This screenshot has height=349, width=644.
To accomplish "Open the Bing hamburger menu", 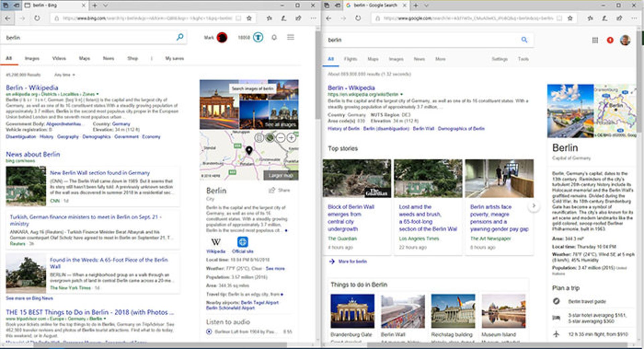I will [290, 37].
